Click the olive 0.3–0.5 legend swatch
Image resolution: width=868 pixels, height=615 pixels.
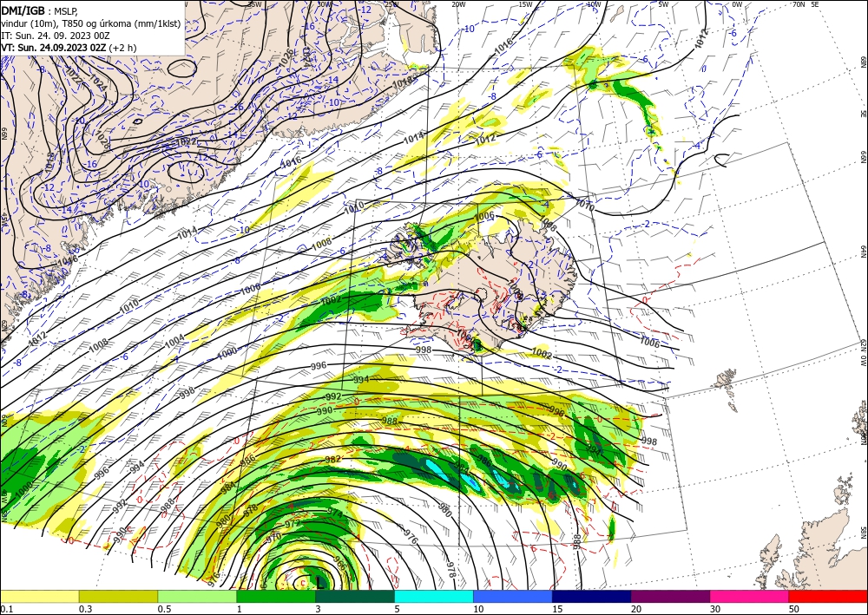coord(118,596)
